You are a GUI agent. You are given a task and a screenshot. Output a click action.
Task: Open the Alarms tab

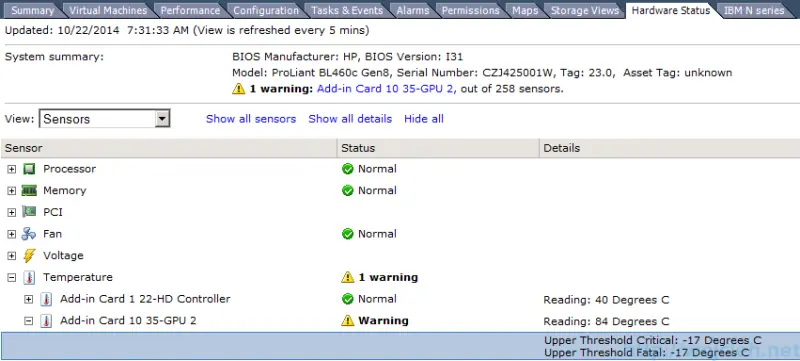(x=413, y=10)
